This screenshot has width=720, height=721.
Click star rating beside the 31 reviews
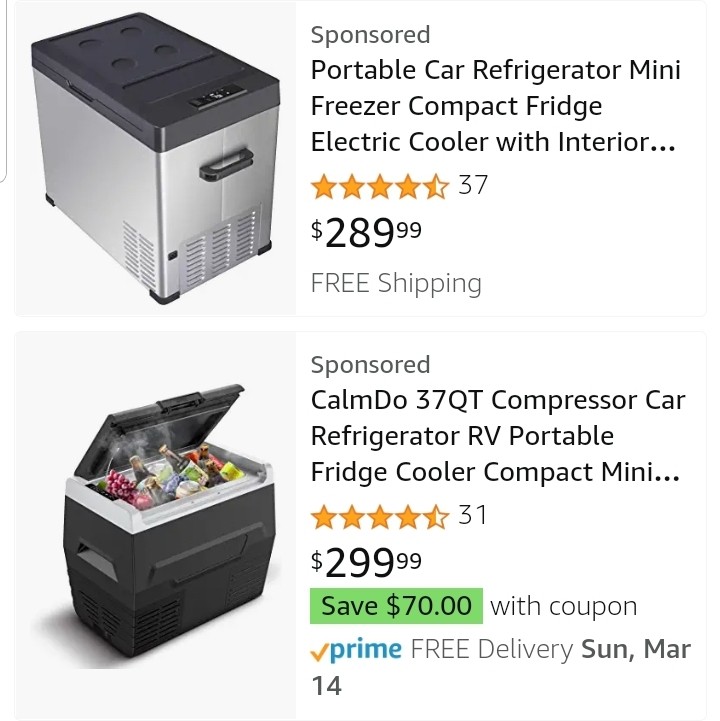(x=380, y=516)
